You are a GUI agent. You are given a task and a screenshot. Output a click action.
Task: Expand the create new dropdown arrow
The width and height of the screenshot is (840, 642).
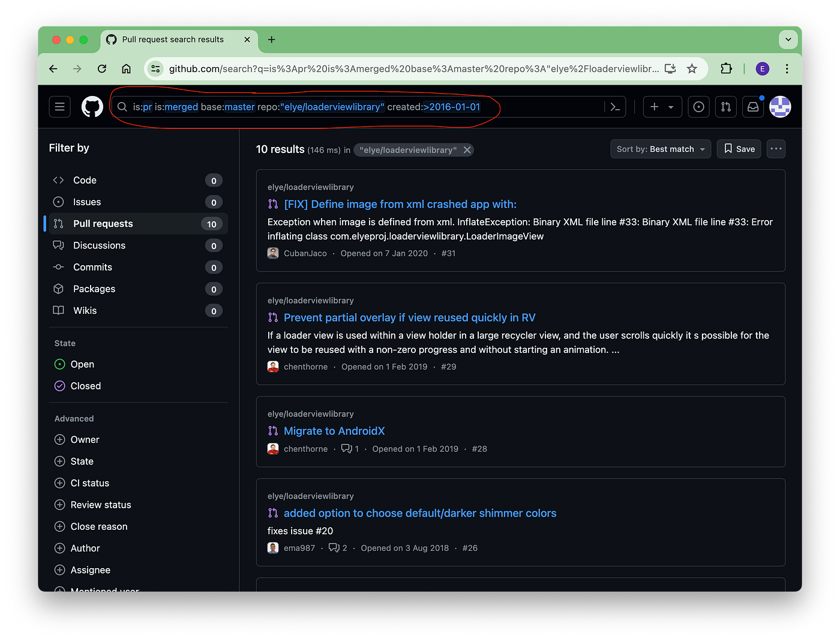point(671,107)
